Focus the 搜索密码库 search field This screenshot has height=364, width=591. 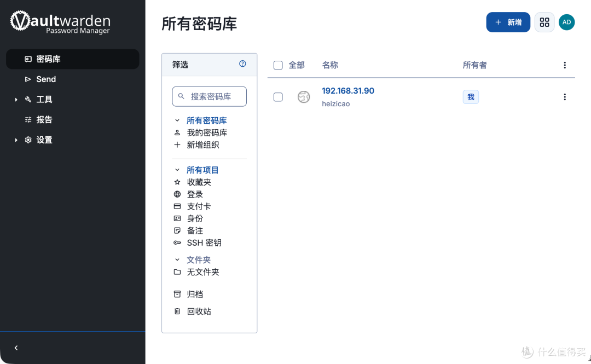[209, 96]
